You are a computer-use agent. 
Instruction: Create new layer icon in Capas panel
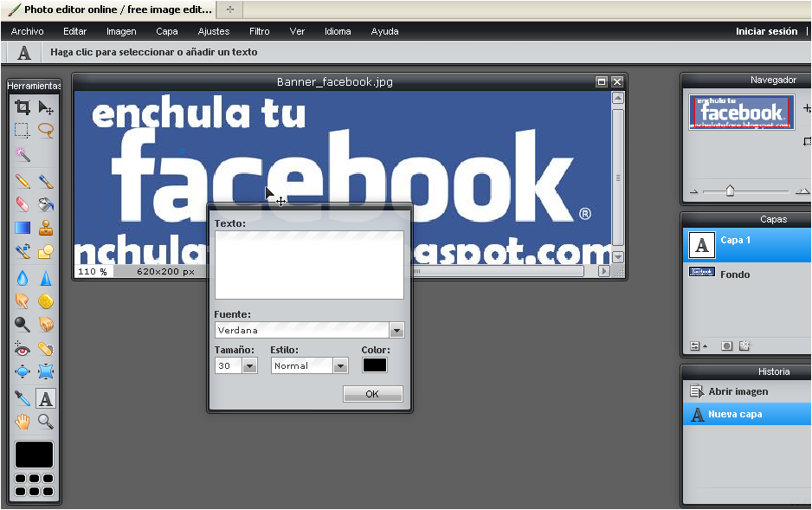pyautogui.click(x=744, y=345)
